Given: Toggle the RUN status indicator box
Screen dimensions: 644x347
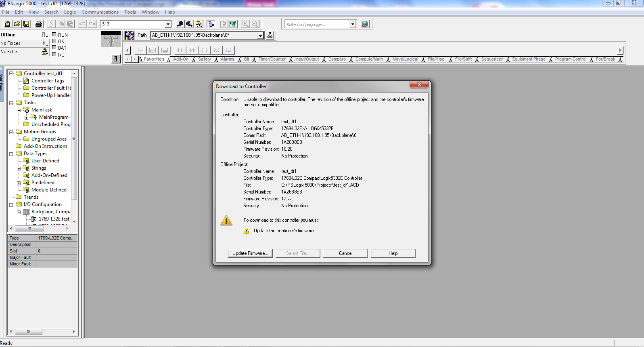Looking at the screenshot, I should pos(54,35).
